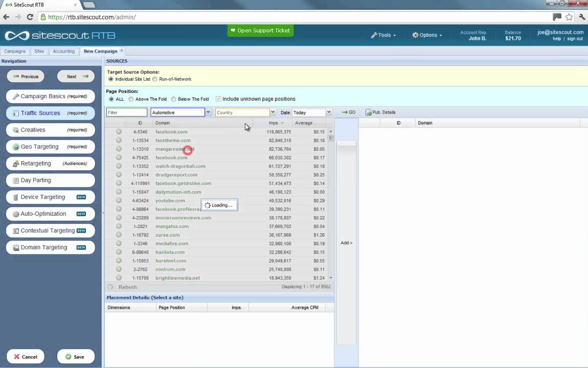Click the browser back arrow
The height and width of the screenshot is (368, 588).
tap(6, 17)
